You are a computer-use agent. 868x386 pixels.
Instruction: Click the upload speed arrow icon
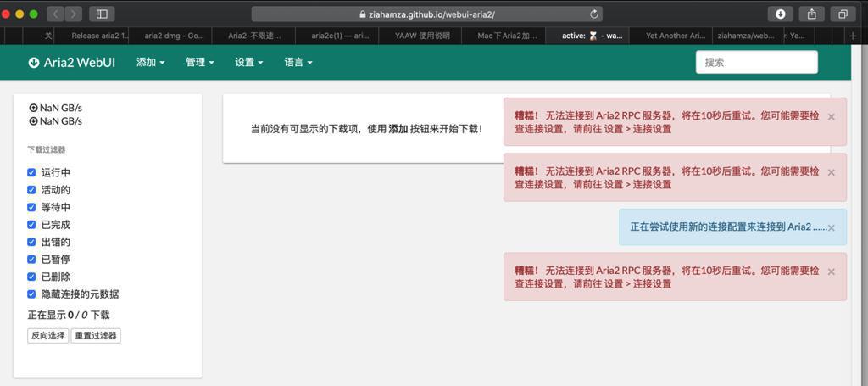pos(33,108)
